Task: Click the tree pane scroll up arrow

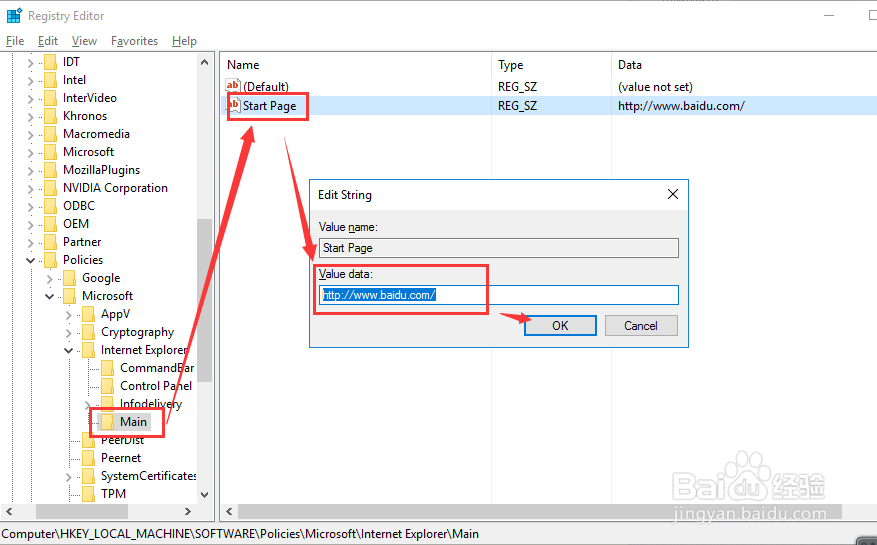Action: coord(204,62)
